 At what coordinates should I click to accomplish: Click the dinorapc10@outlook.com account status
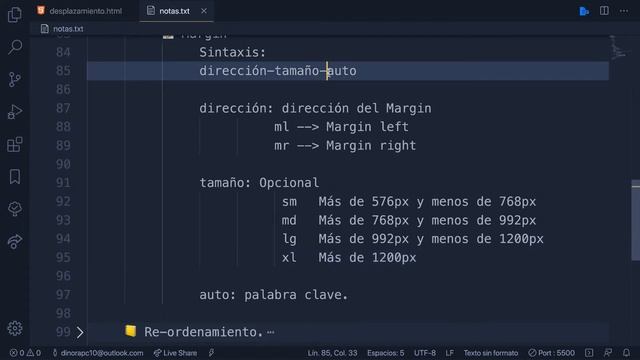98,353
